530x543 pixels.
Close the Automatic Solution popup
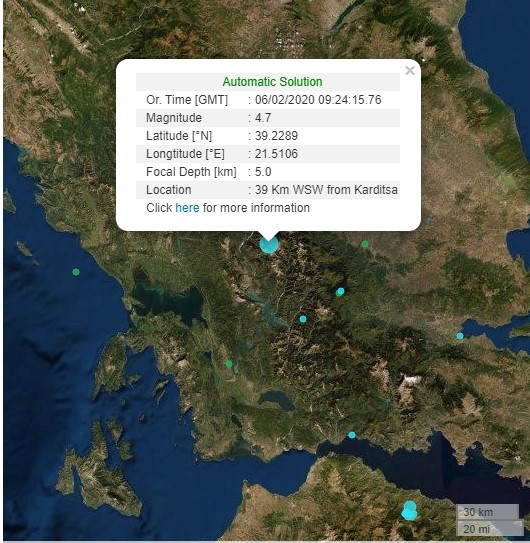pyautogui.click(x=410, y=71)
